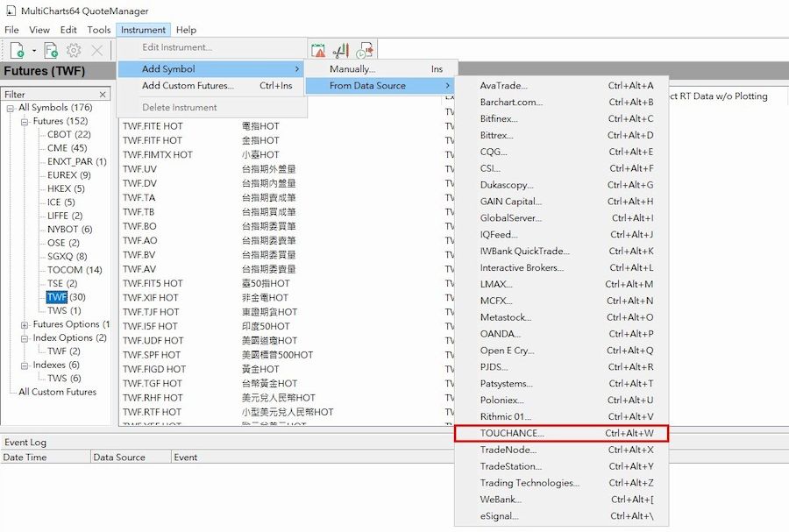Open the Help menu
The image size is (789, 532).
pyautogui.click(x=186, y=30)
